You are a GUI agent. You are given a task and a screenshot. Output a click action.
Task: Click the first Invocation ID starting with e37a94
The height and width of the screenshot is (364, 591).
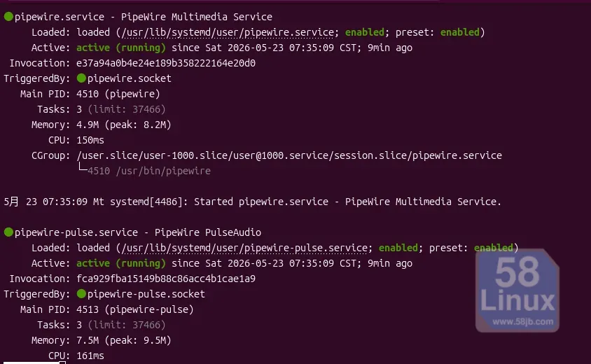click(166, 63)
